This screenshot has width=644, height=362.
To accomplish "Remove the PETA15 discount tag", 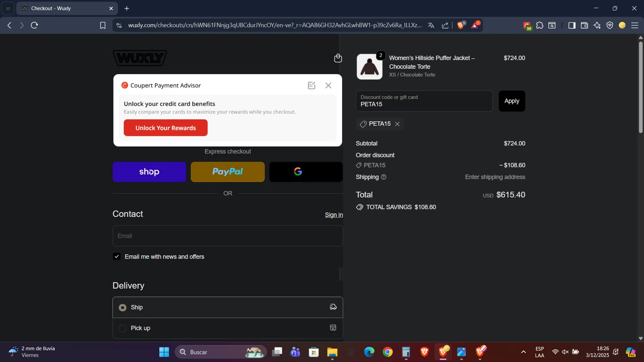I will pos(398,124).
